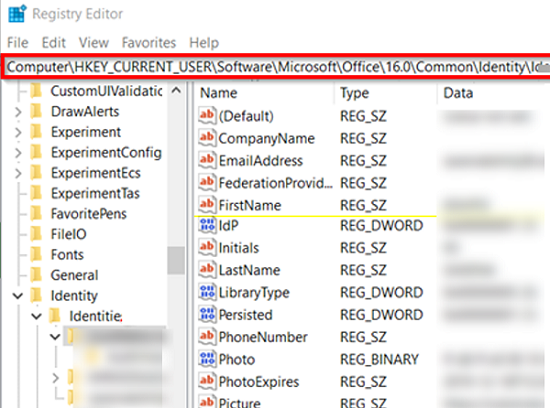This screenshot has width=550, height=408.
Task: Select the DrawAlerts folder icon
Action: tap(36, 112)
